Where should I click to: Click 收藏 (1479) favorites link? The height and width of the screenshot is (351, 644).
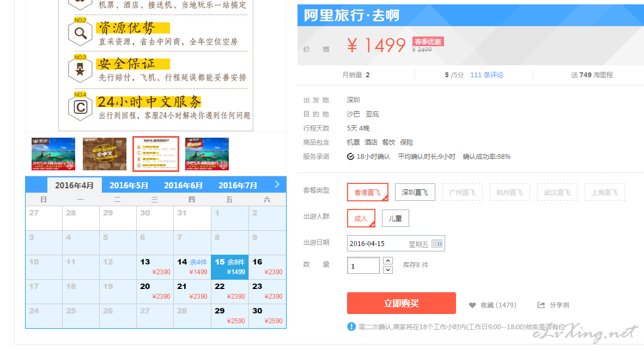(x=498, y=305)
